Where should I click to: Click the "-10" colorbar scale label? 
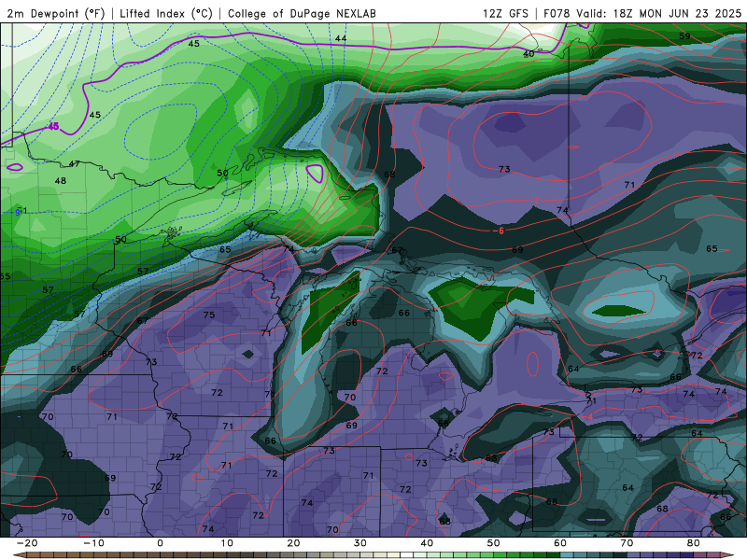pyautogui.click(x=93, y=543)
